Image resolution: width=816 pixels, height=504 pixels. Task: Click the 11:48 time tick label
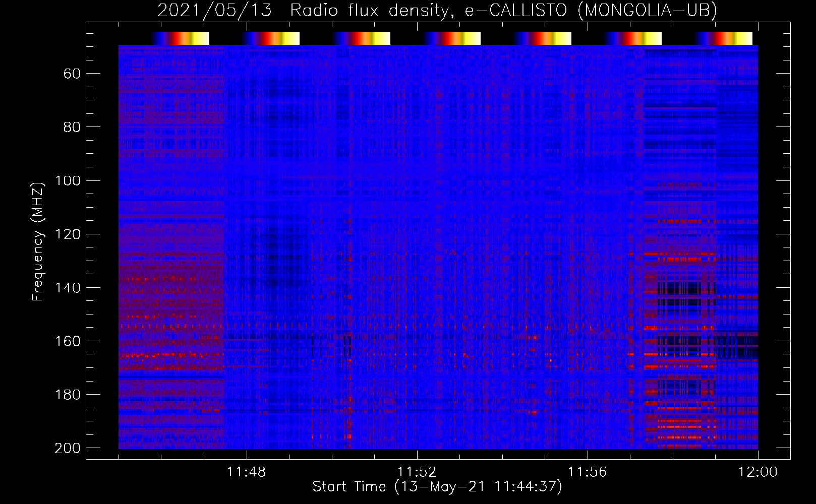[247, 472]
